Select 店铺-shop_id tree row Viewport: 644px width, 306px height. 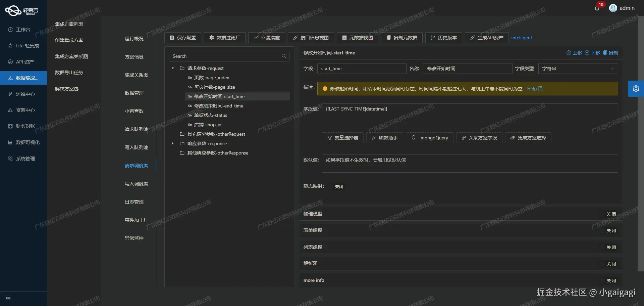pyautogui.click(x=237, y=125)
